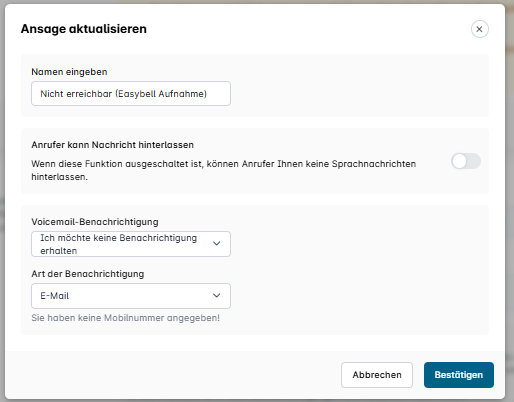Click the white knob of the toggle
Viewport: 514px width, 402px height.
pyautogui.click(x=459, y=161)
